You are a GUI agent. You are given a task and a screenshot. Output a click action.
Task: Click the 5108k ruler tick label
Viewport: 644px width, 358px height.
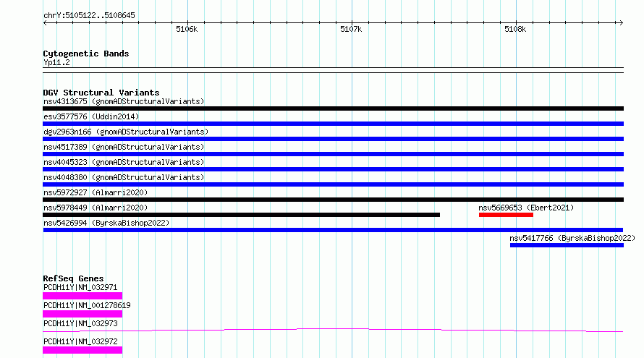coord(515,29)
